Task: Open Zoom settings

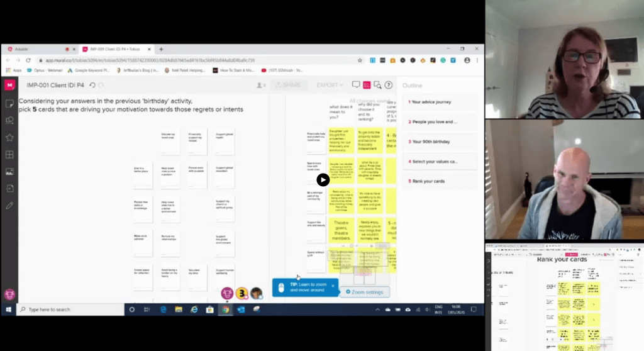Action: (365, 292)
